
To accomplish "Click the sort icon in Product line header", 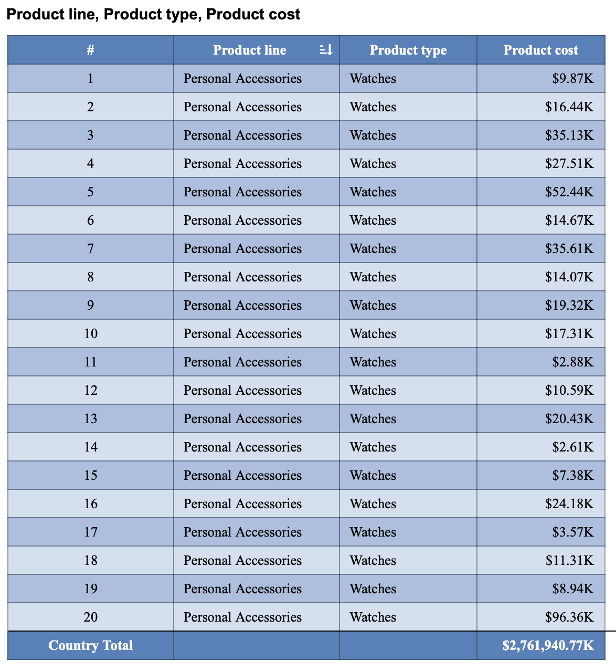I will coord(326,50).
